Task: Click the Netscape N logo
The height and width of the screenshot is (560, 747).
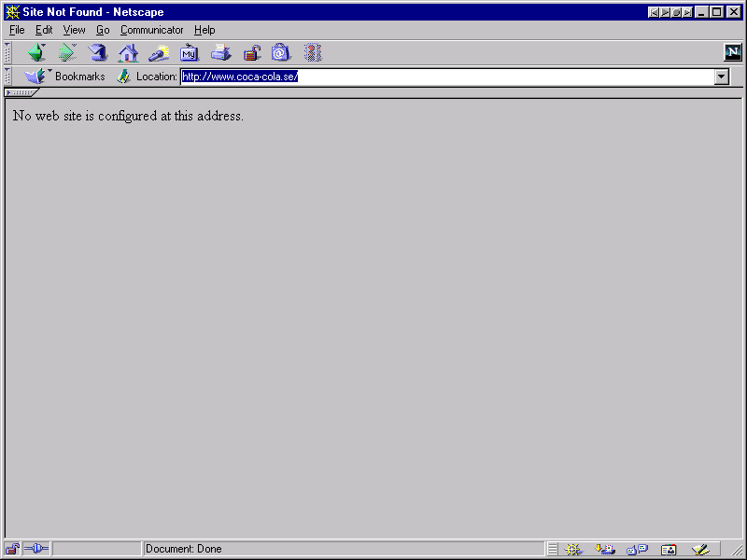Action: point(732,52)
